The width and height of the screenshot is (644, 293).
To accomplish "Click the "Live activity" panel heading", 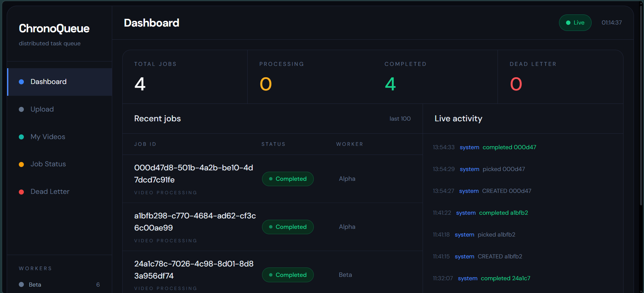I will pos(458,119).
